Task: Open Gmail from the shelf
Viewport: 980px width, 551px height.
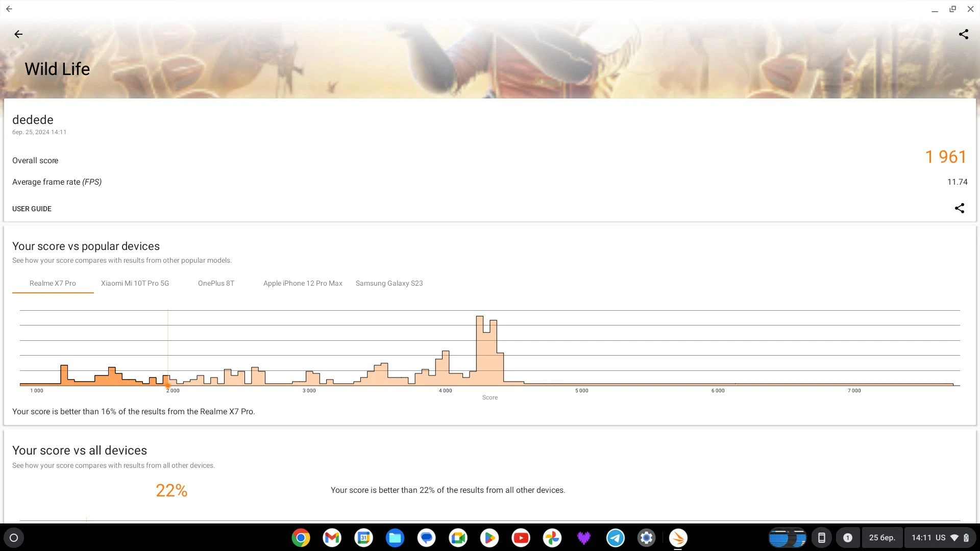Action: click(x=332, y=538)
